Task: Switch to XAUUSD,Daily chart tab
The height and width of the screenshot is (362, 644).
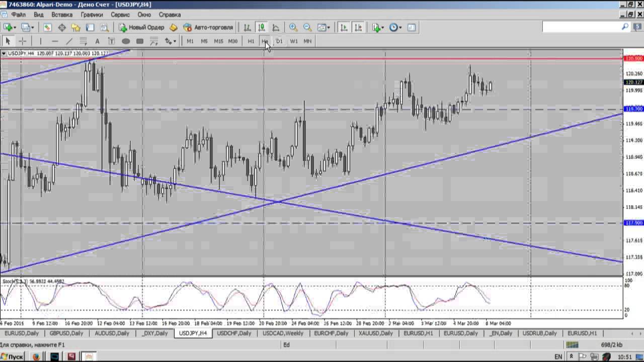Action: click(376, 333)
